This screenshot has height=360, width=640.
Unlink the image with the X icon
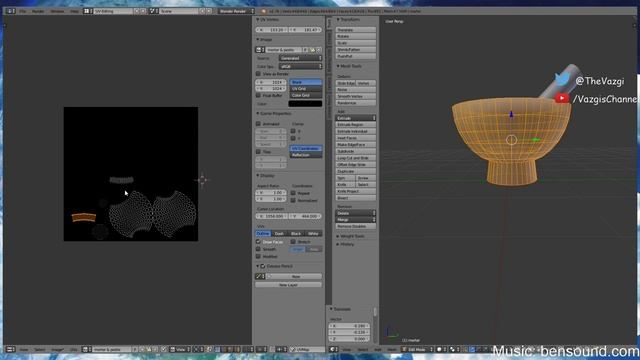[319, 50]
